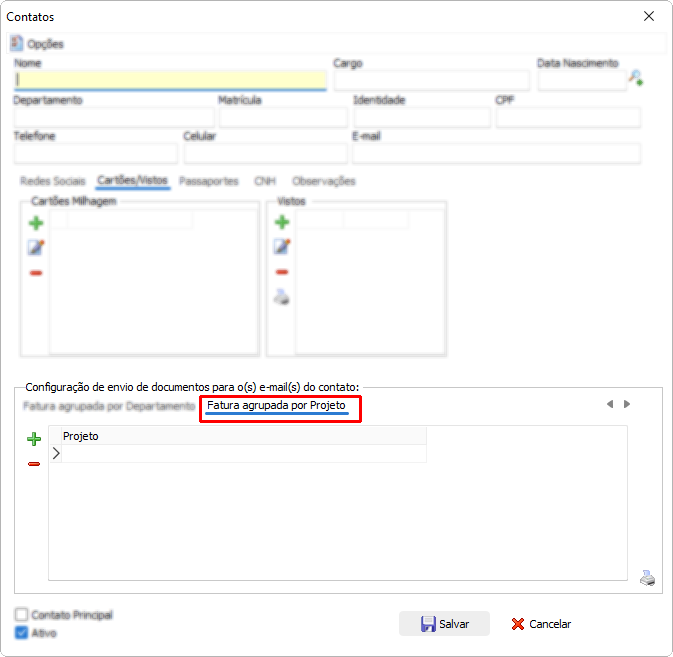Remove the selected Vistos entry

click(282, 272)
